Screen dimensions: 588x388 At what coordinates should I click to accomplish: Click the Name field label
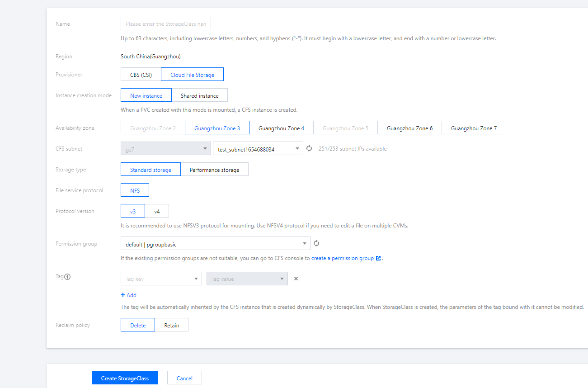[63, 24]
